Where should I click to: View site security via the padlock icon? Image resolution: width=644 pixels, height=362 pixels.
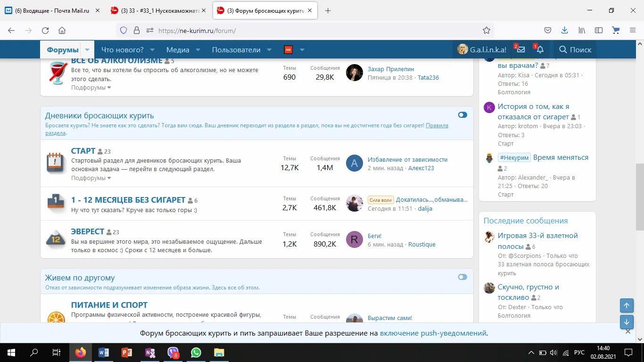[x=137, y=30]
